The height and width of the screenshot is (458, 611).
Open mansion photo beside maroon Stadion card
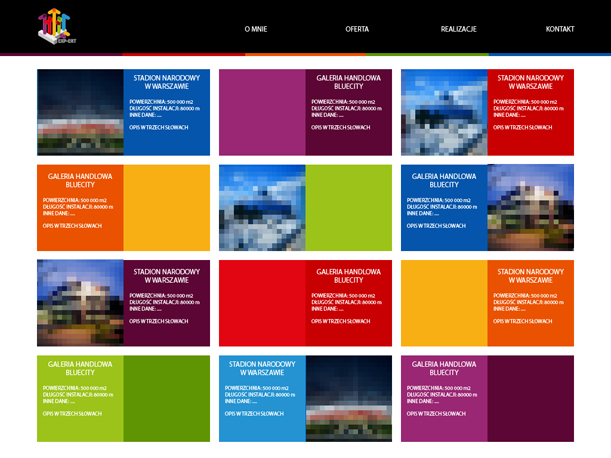pyautogui.click(x=80, y=303)
